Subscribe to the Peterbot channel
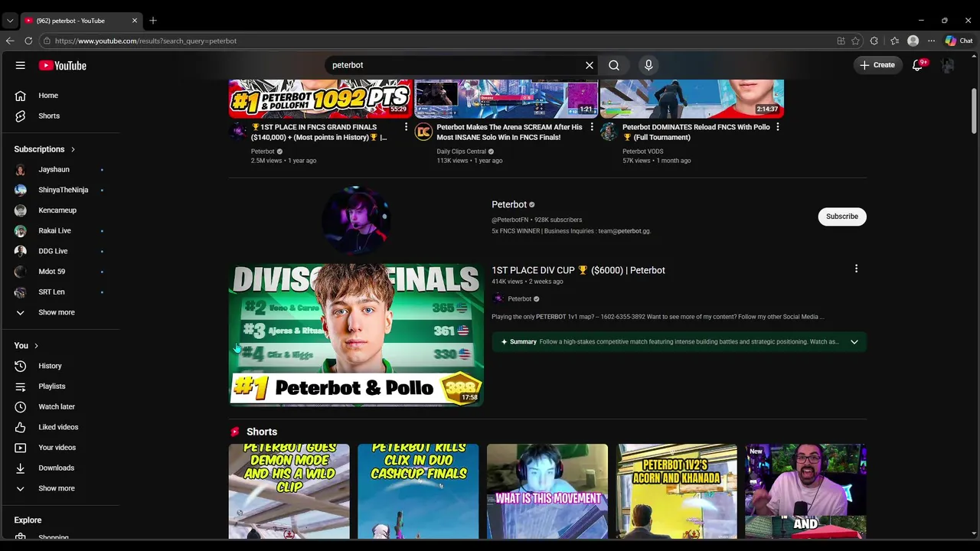The image size is (980, 551). coord(842,217)
